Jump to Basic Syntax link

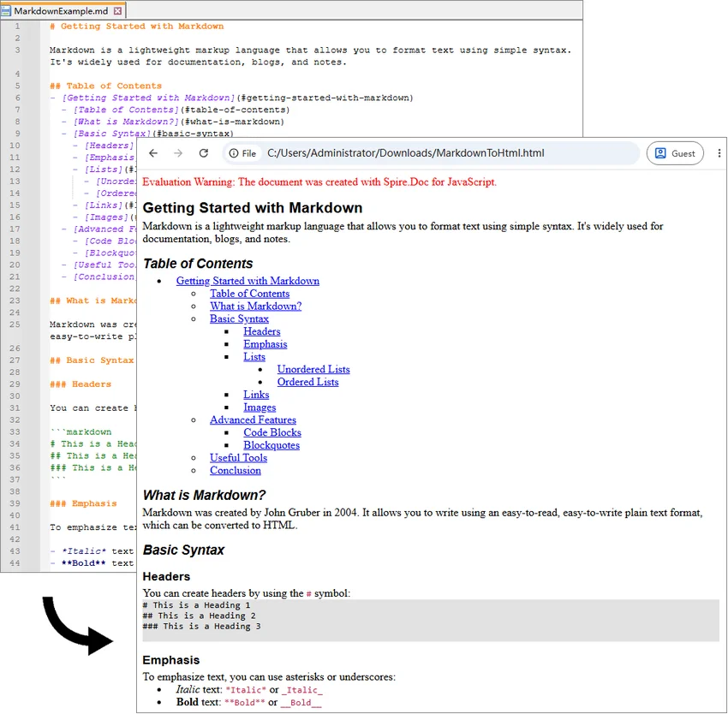point(239,318)
